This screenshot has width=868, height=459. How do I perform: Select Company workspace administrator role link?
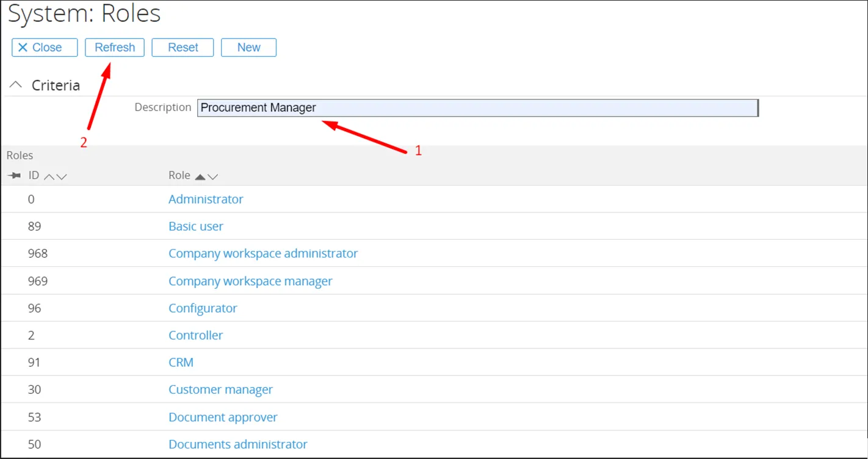point(263,253)
